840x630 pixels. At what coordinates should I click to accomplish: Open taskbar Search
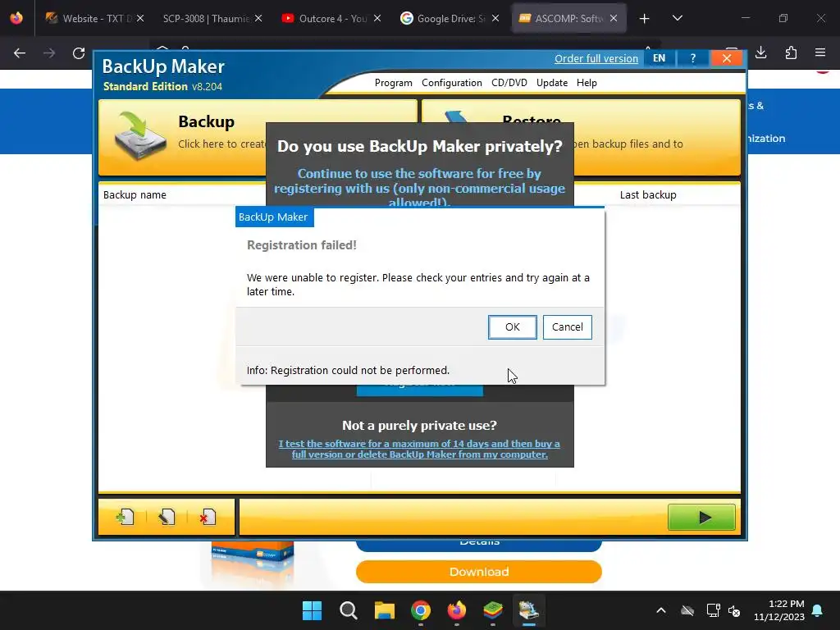[348, 610]
